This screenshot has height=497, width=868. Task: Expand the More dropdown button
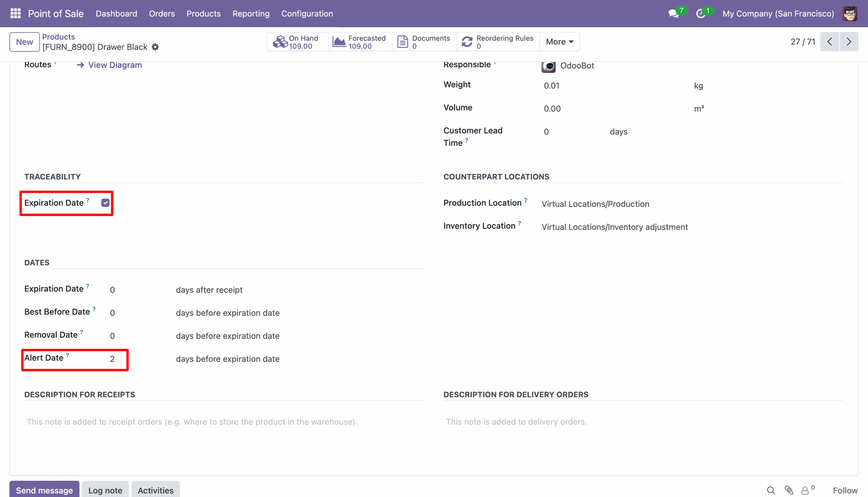(559, 42)
